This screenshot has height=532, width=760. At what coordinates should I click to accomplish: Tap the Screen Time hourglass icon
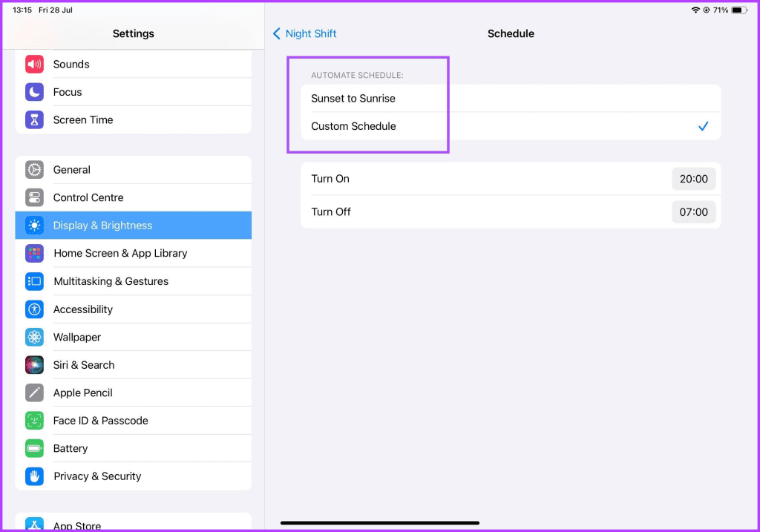[34, 119]
